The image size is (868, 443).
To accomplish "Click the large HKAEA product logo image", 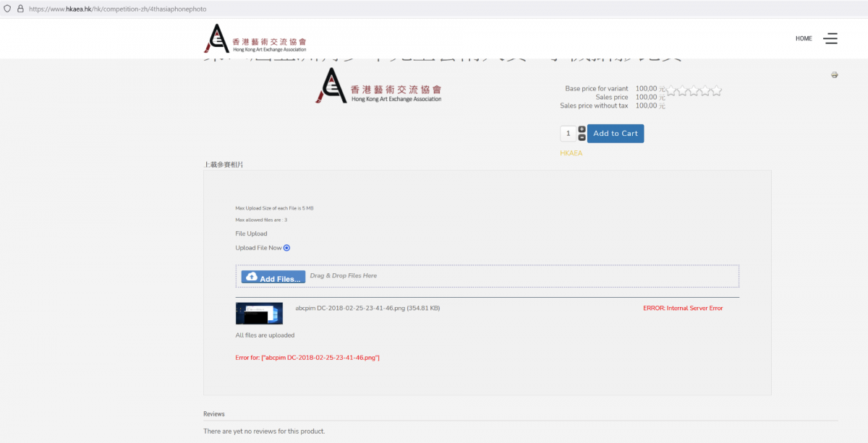I will tap(378, 86).
